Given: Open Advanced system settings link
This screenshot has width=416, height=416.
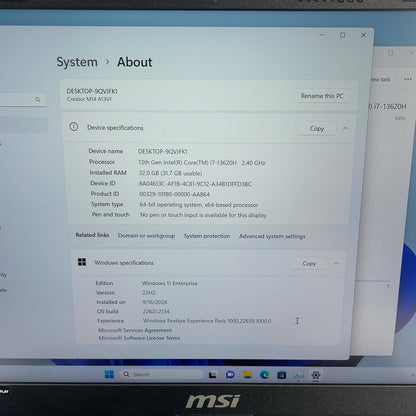Looking at the screenshot, I should point(272,236).
